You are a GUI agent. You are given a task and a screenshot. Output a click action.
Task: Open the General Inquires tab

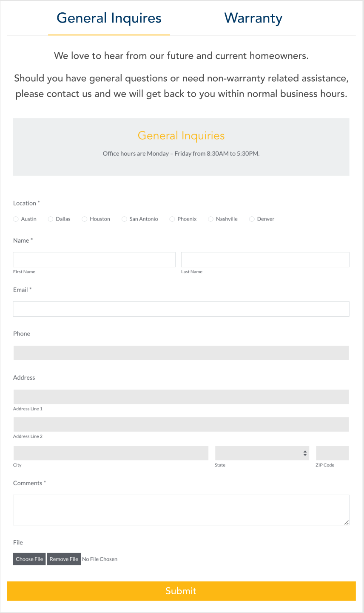[109, 18]
